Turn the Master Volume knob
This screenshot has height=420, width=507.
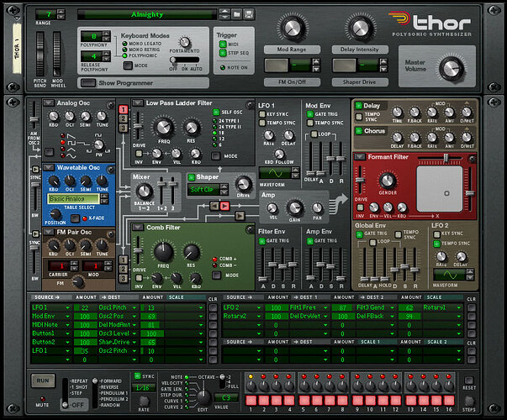tap(452, 68)
